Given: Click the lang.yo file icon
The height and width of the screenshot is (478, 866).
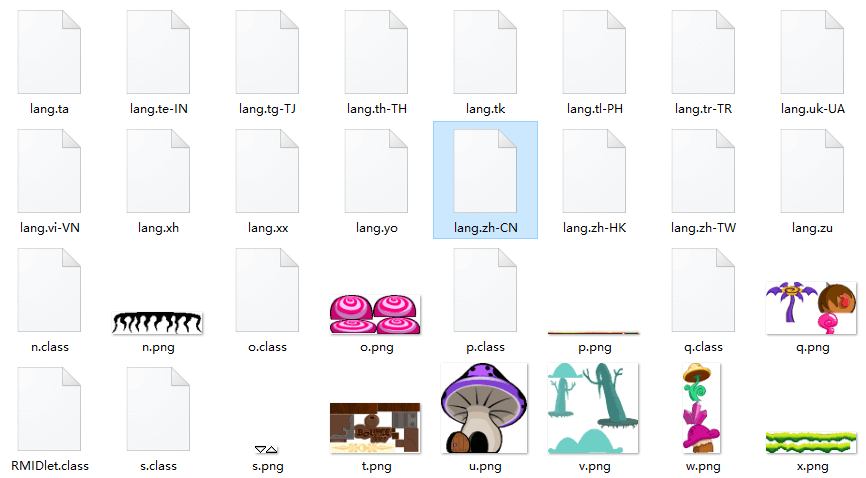Looking at the screenshot, I should click(x=376, y=171).
